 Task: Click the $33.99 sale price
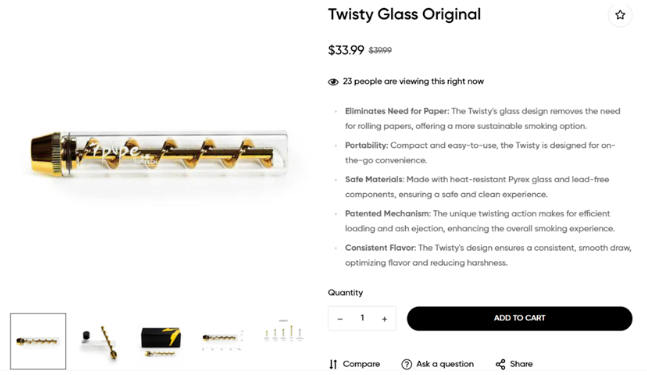[x=346, y=50]
